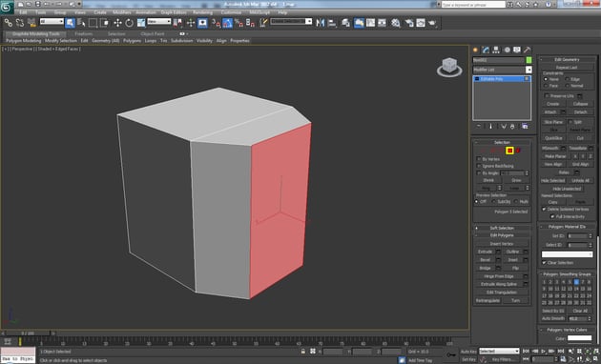Toggle the Angle Snap icon
Screen dimensions: 601x364
tap(227, 23)
